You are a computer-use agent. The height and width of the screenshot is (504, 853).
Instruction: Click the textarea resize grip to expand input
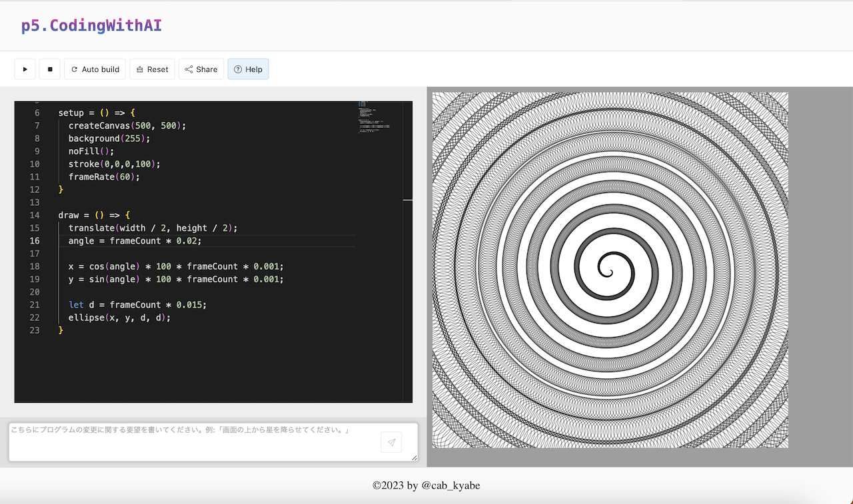point(413,458)
